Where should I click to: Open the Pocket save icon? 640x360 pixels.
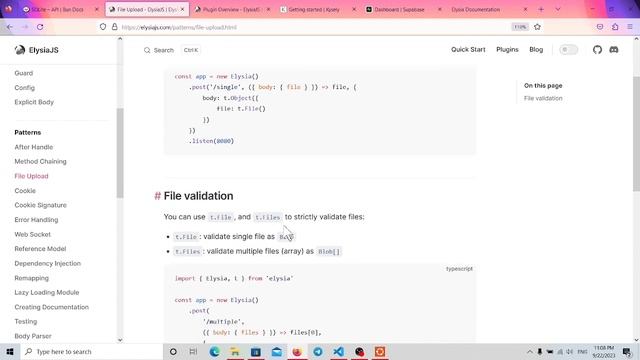pyautogui.click(x=600, y=27)
